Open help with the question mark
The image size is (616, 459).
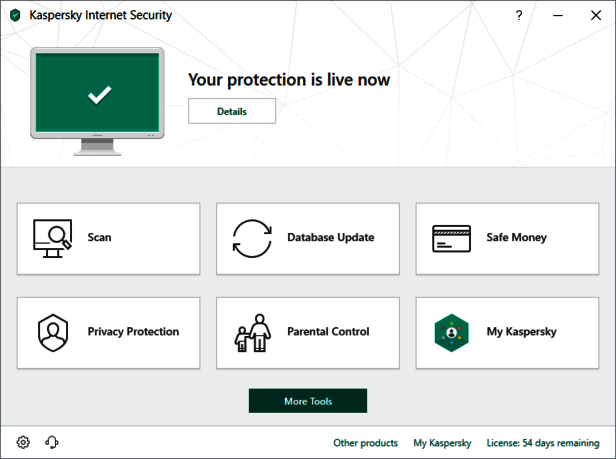click(x=519, y=15)
